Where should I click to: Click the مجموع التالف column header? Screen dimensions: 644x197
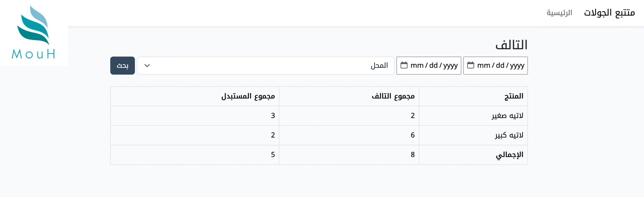(x=393, y=96)
